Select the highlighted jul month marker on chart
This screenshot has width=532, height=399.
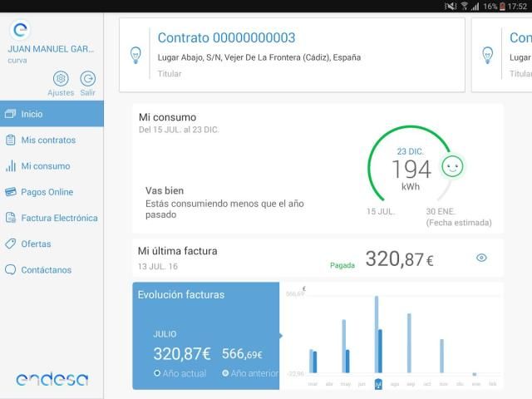tap(378, 383)
